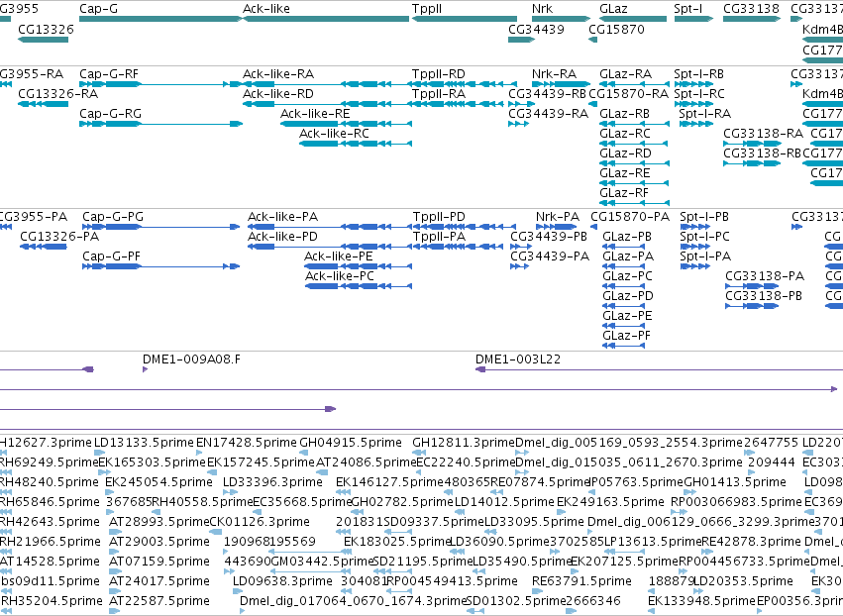Viewport: 843px width, 616px height.
Task: Open the DME1-009A08.F feature
Action: click(146, 369)
